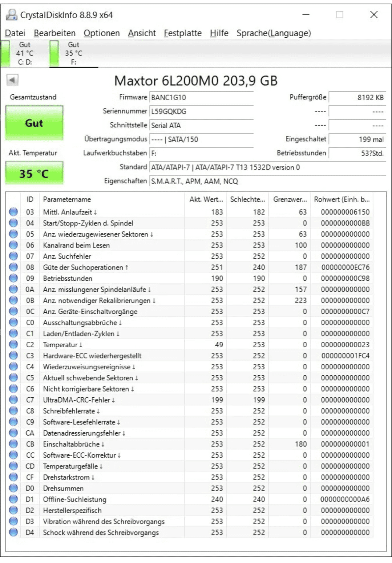Click status icon of Kanalrand beim Lesen
Screen dimensions: 392x563
point(13,245)
